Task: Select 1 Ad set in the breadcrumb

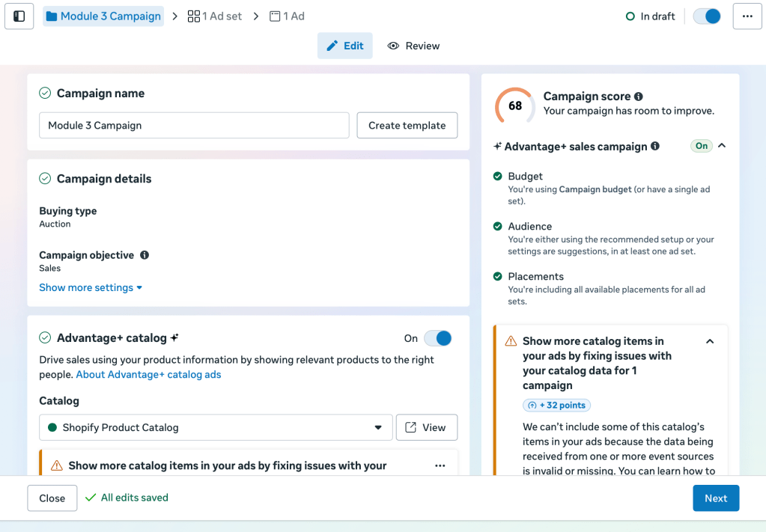Action: [x=215, y=16]
